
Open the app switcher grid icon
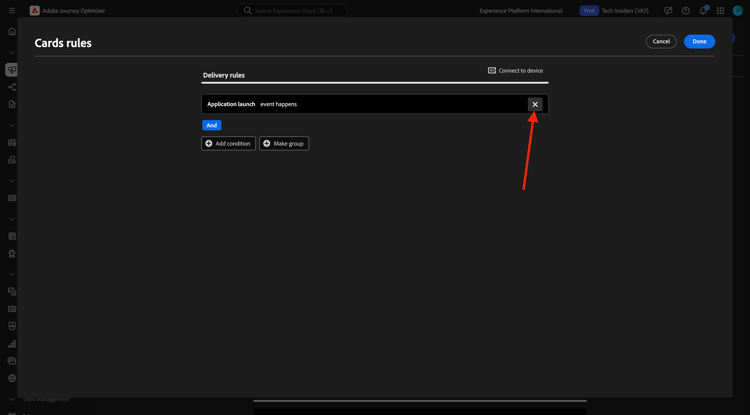pos(720,11)
